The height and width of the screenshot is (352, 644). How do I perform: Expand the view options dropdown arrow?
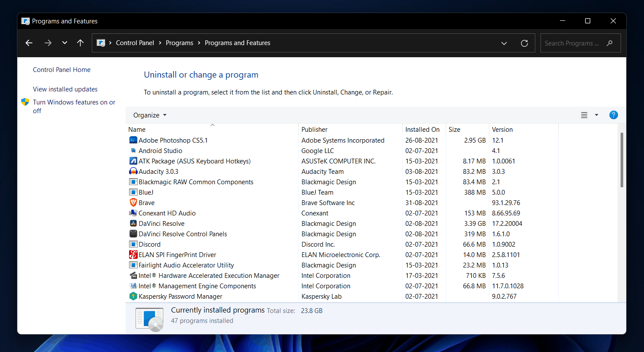pos(596,115)
